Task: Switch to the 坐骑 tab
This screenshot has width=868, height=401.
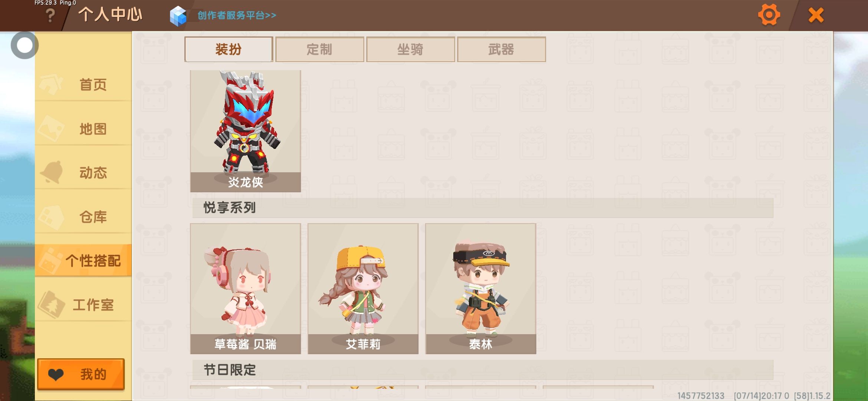Action: tap(410, 49)
